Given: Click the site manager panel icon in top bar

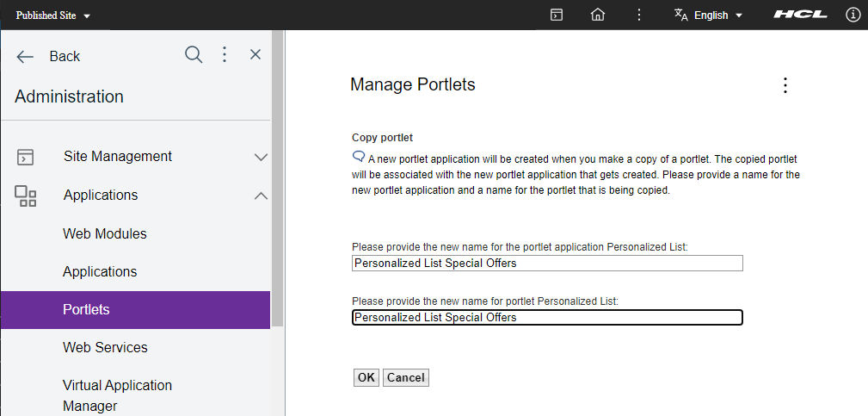Looking at the screenshot, I should click(x=557, y=15).
